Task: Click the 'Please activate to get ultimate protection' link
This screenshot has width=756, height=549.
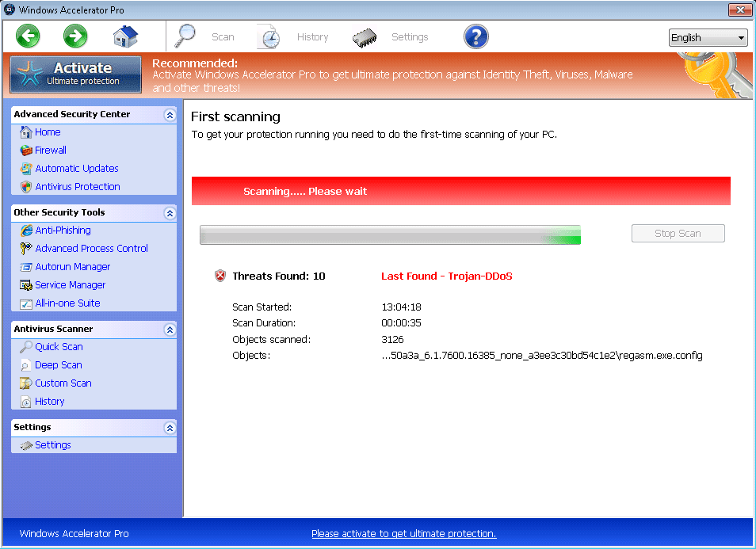Action: coord(403,534)
